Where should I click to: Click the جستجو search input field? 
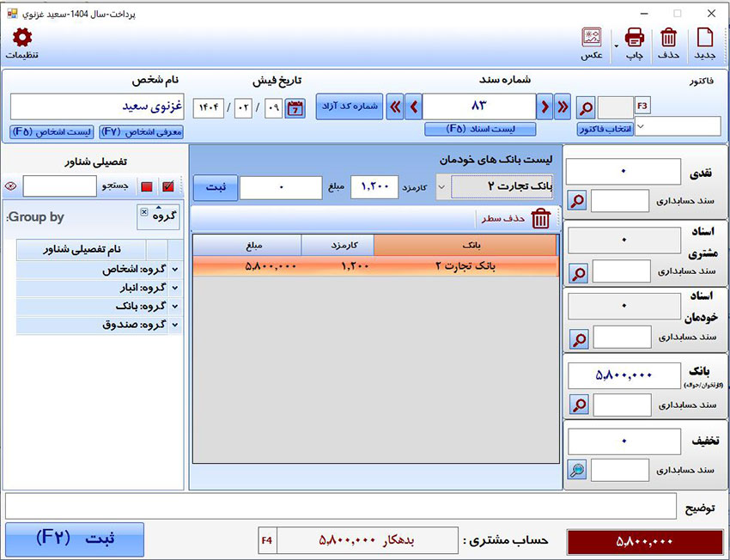tap(60, 186)
